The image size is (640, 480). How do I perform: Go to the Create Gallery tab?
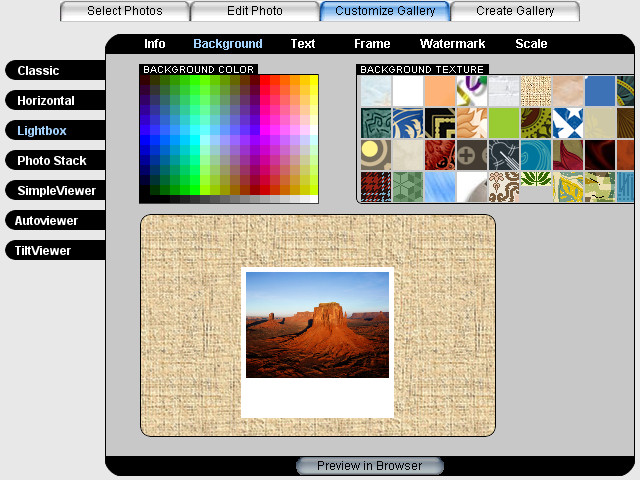[x=515, y=11]
